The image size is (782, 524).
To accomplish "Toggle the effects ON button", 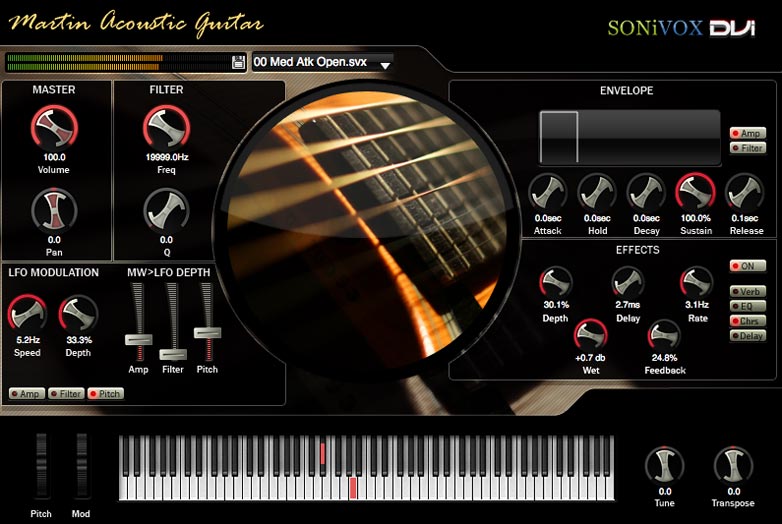I will tap(747, 267).
